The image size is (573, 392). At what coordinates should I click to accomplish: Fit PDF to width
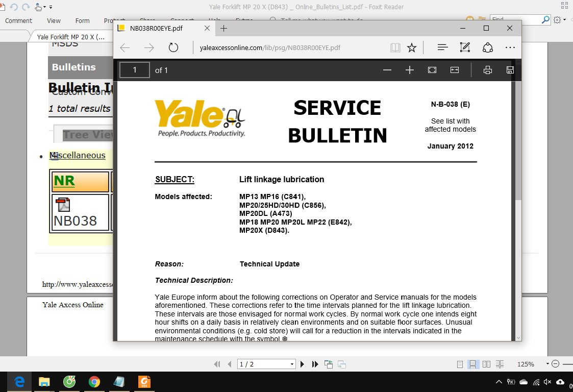pyautogui.click(x=455, y=70)
